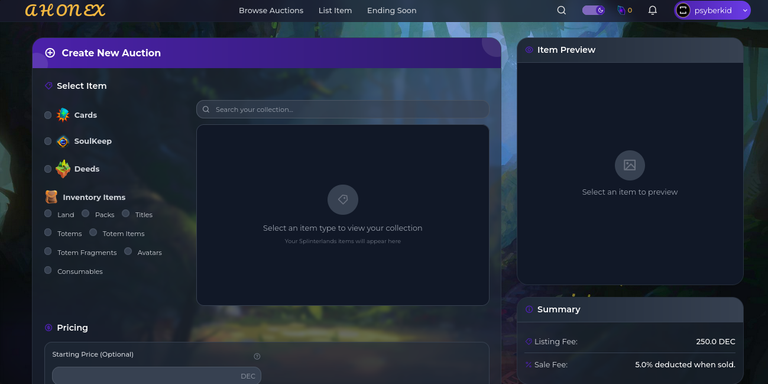The height and width of the screenshot is (384, 768).
Task: Choose Consumables inventory option
Action: click(x=48, y=270)
